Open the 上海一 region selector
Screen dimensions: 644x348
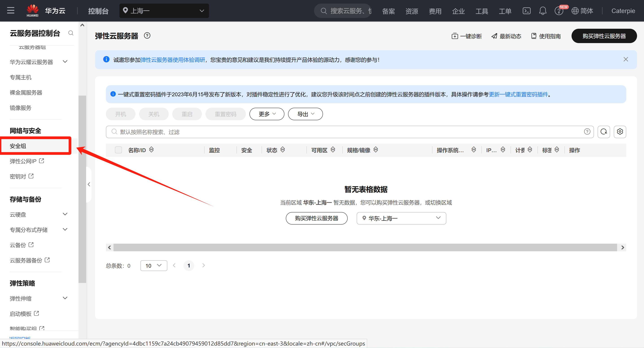click(x=164, y=11)
